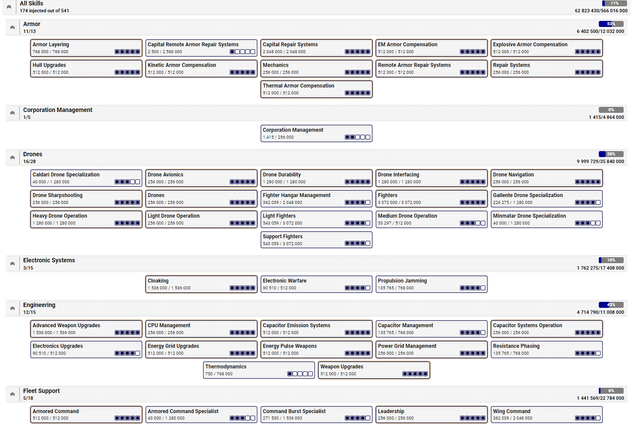This screenshot has height=428, width=640.
Task: Select Armored Command Specialist skill
Action: [201, 415]
